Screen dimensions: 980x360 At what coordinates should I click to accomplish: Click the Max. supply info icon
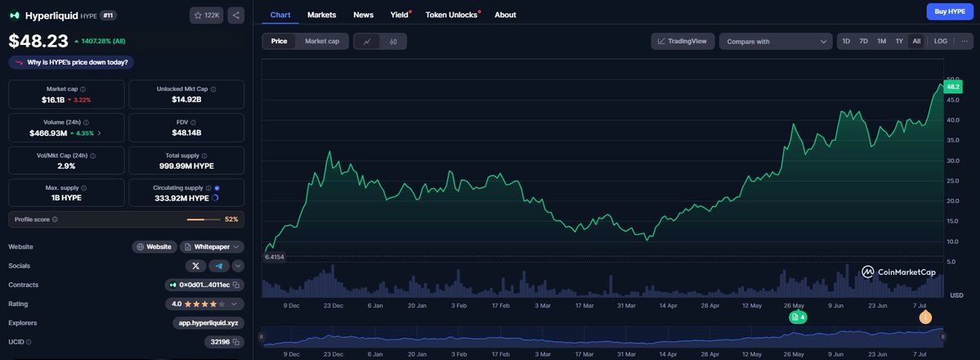pos(83,188)
